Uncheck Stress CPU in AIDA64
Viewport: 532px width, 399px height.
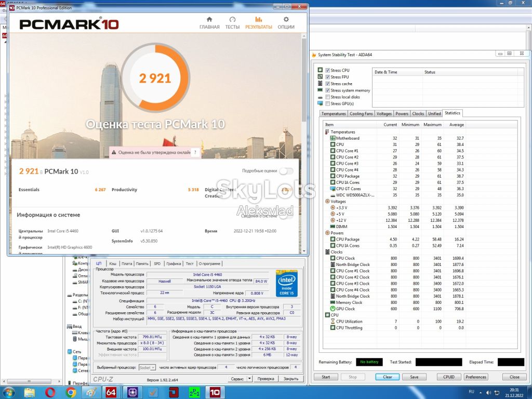327,70
